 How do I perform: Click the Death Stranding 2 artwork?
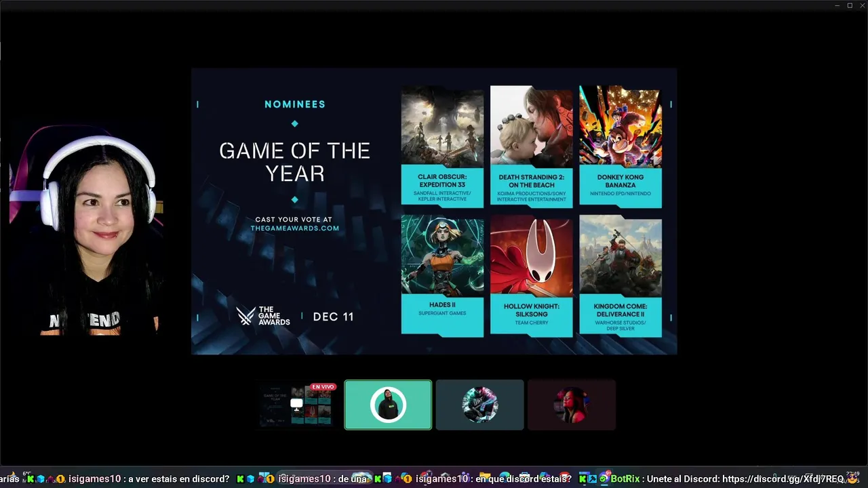point(532,126)
